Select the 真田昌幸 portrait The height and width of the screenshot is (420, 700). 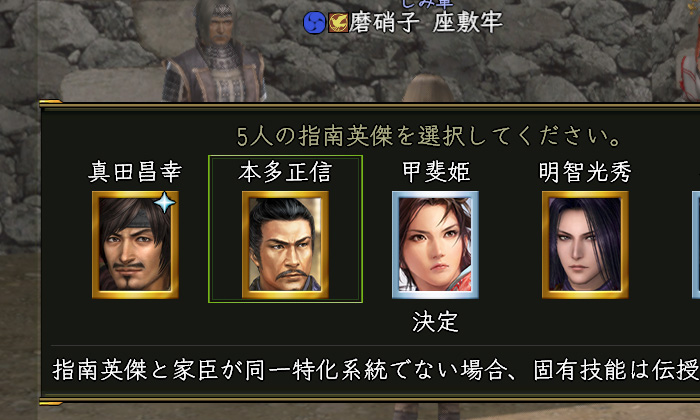(x=135, y=245)
